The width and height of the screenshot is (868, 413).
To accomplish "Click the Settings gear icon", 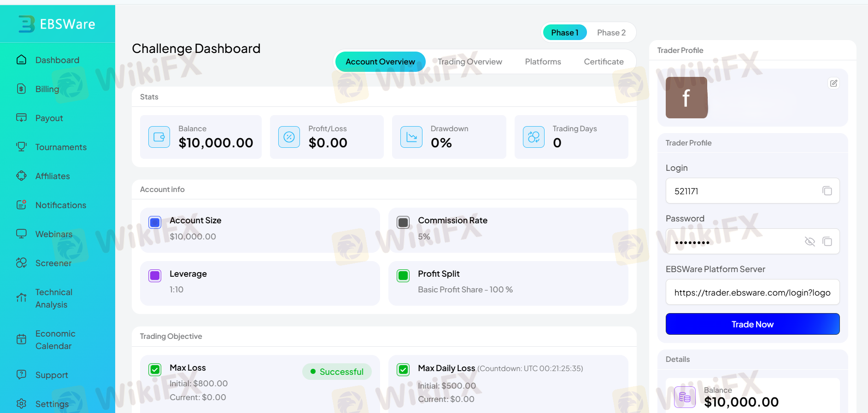I will (x=21, y=404).
